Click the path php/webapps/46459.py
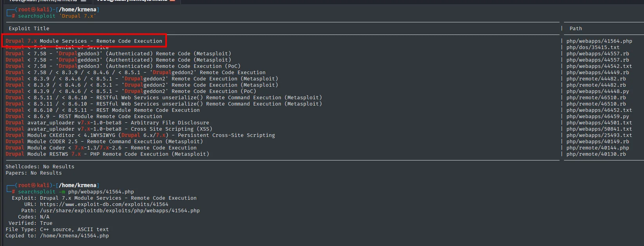The height and width of the screenshot is (246, 644). [x=597, y=117]
